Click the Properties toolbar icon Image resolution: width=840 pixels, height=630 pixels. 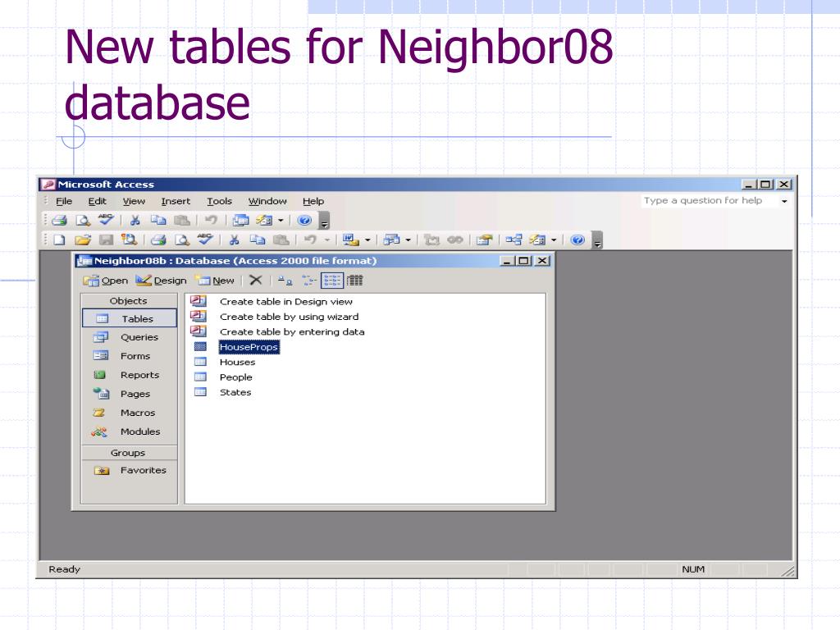(484, 240)
